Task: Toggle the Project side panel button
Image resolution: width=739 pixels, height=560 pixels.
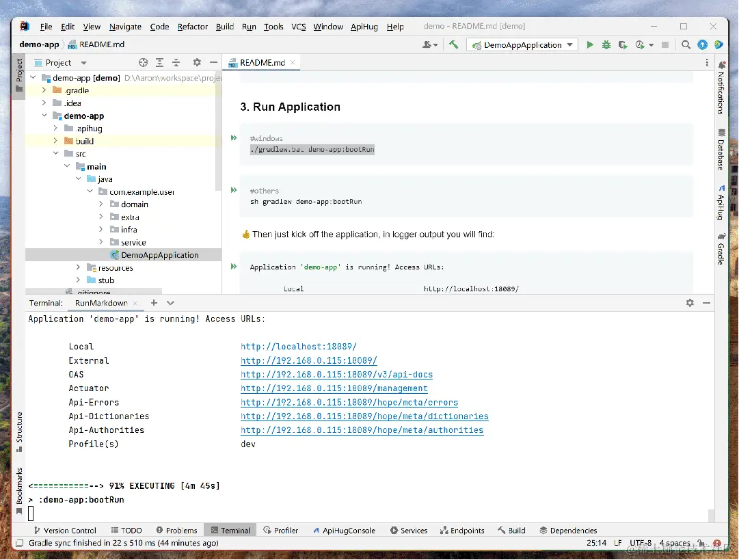Action: pyautogui.click(x=19, y=76)
